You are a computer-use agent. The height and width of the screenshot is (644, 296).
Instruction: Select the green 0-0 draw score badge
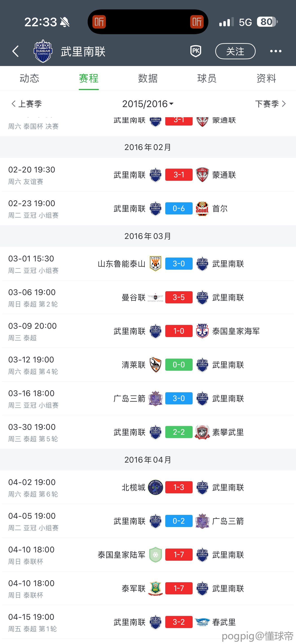point(179,365)
